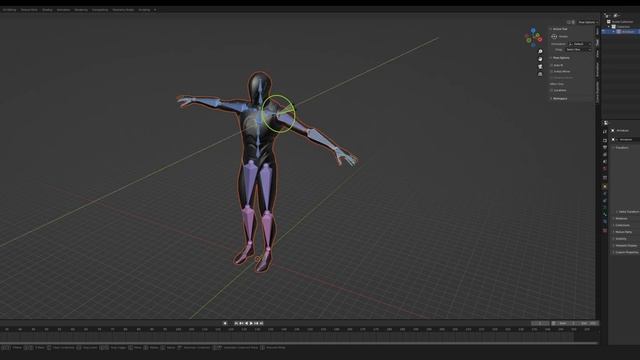Viewport: 640px width, 360px height.
Task: Jump to timeline start frame
Action: 236,323
